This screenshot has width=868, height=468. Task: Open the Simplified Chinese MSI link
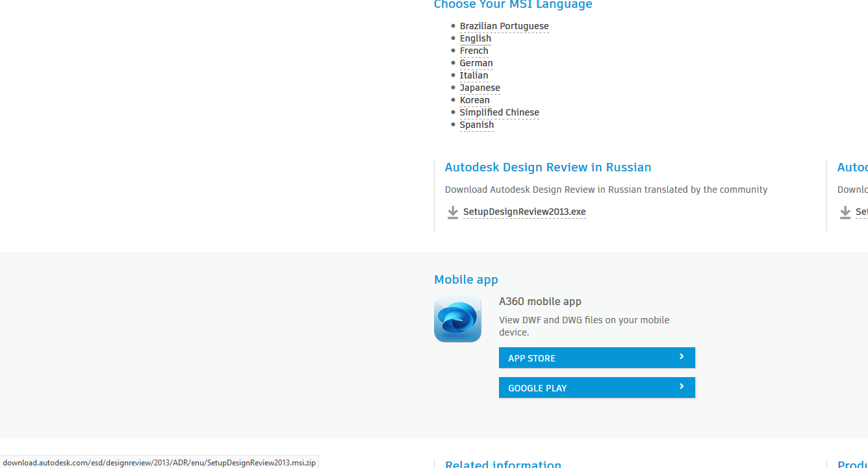coord(500,113)
